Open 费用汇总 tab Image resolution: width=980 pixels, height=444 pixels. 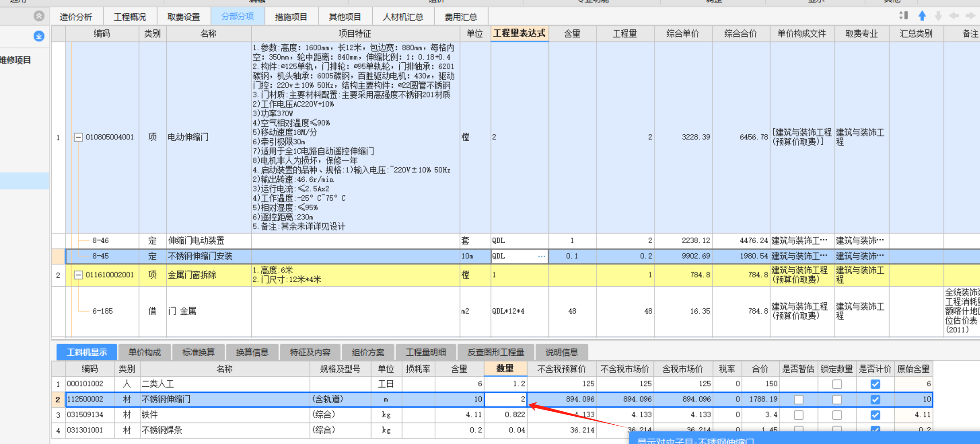(461, 17)
